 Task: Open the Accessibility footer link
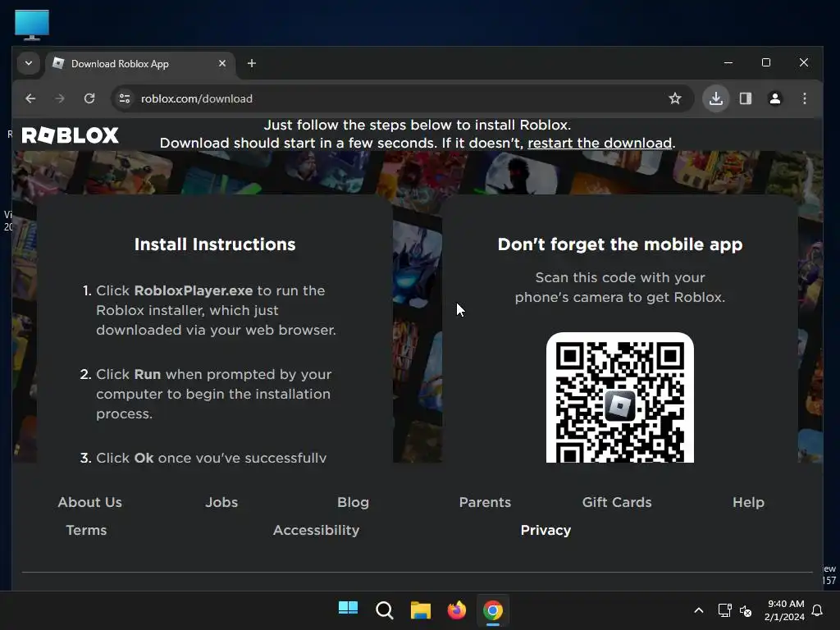pyautogui.click(x=316, y=530)
